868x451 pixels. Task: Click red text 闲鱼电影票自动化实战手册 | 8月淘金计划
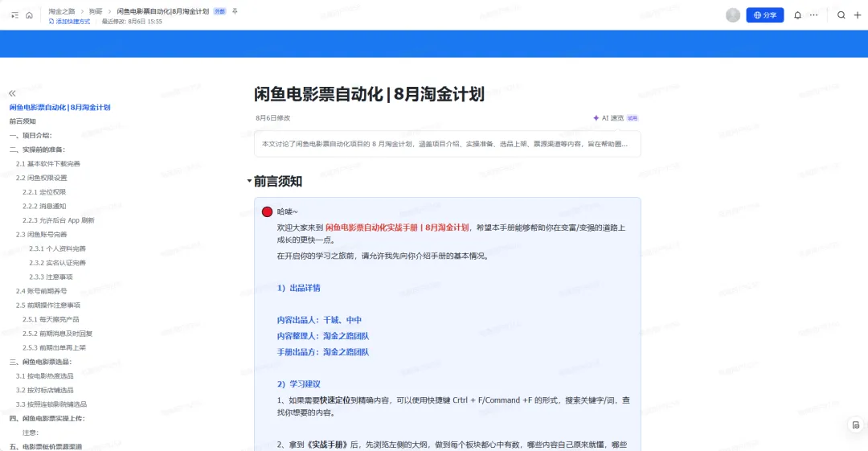tap(397, 228)
